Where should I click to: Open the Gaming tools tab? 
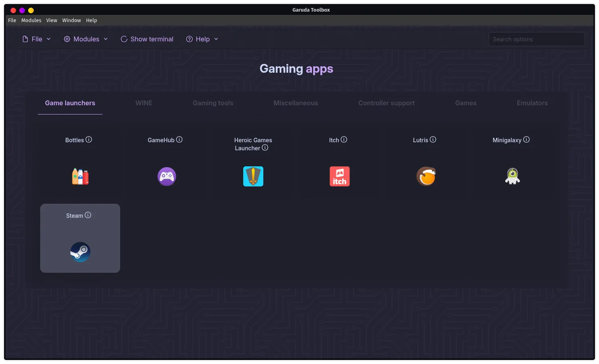tap(213, 103)
